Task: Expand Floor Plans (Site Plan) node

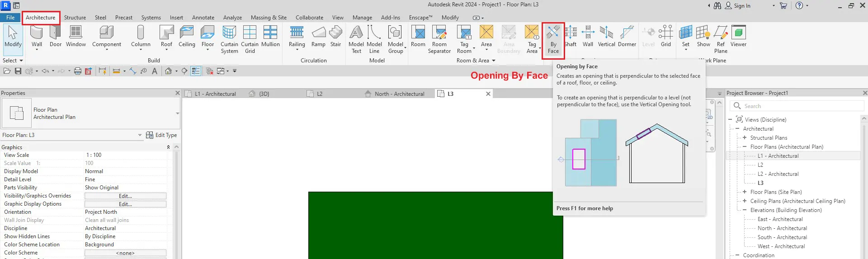Action: [x=745, y=192]
